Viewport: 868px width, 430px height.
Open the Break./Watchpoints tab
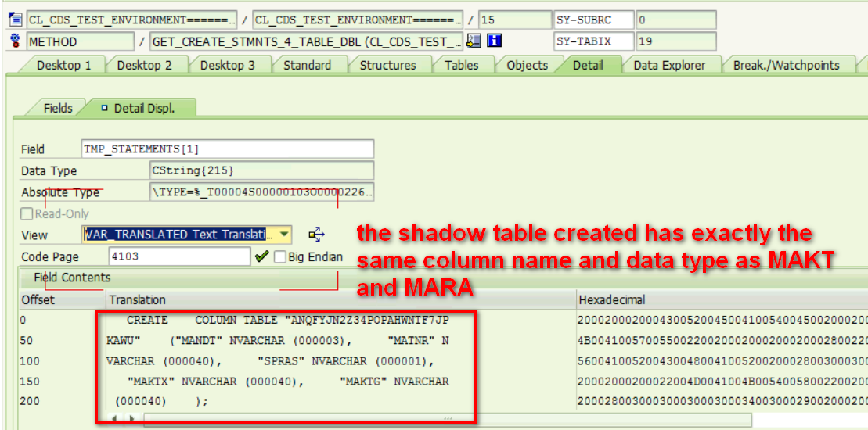click(x=786, y=65)
